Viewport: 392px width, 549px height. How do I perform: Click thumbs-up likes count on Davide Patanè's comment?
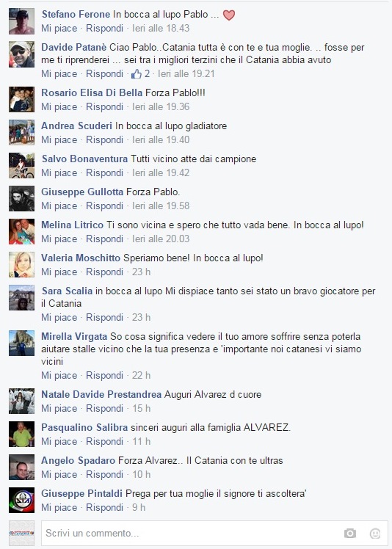(x=140, y=74)
